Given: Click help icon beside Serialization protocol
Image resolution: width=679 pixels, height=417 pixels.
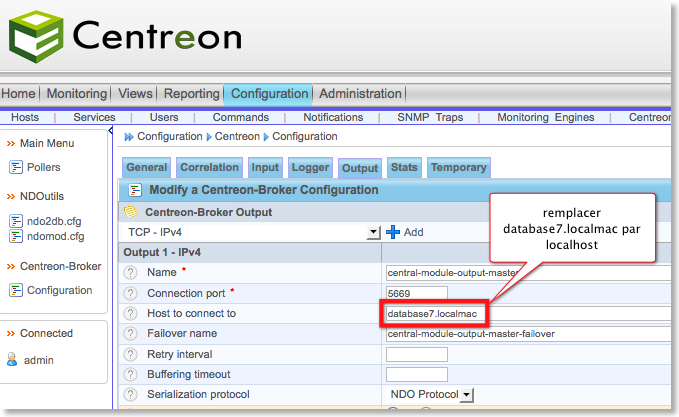Looking at the screenshot, I should tap(130, 395).
